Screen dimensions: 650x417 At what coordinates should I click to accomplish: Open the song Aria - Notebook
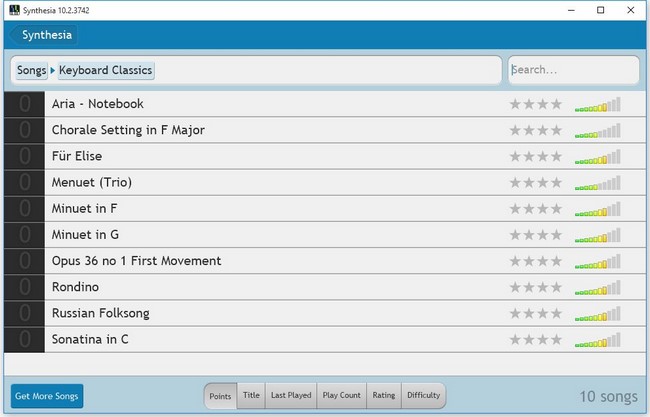[x=325, y=104]
